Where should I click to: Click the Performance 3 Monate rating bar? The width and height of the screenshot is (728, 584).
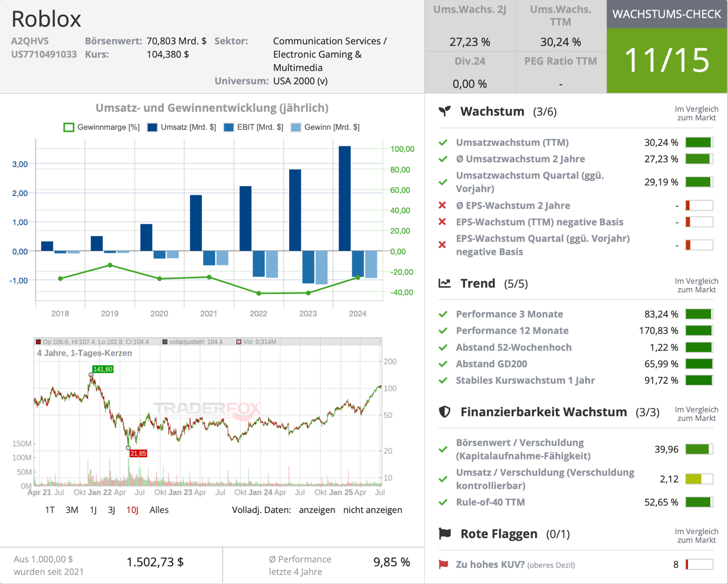point(699,314)
